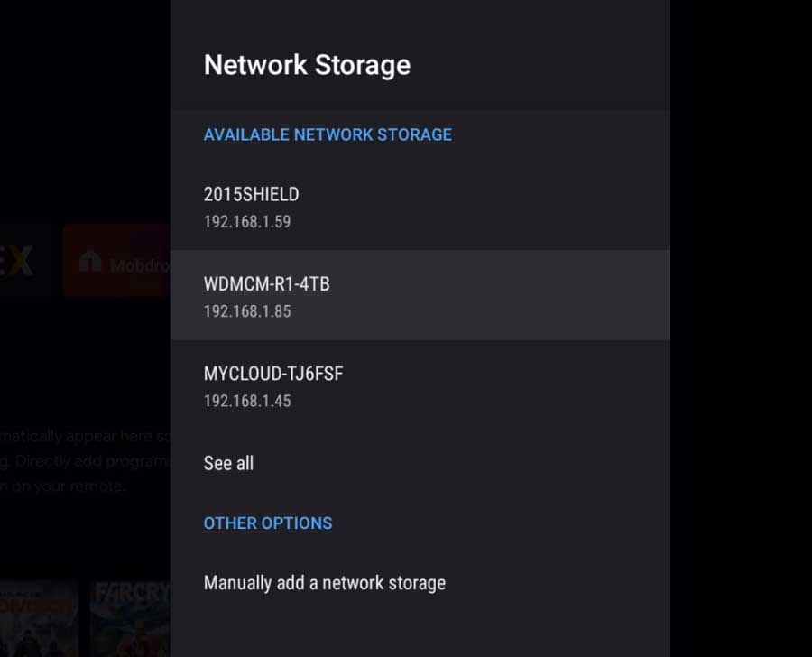Click the dimmed background hint text
812x657 pixels.
[83, 461]
